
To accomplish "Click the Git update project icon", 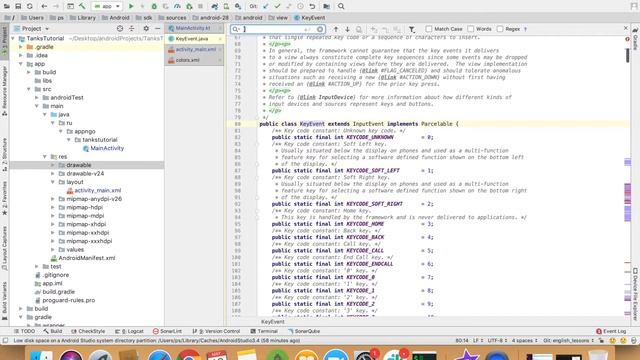I will tap(266, 6).
